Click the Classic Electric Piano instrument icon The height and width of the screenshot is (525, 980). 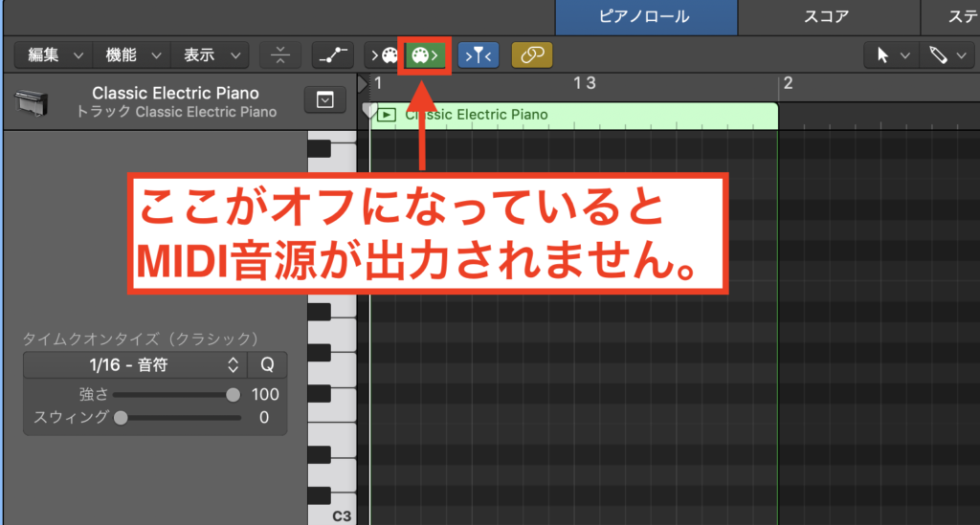coord(32,103)
